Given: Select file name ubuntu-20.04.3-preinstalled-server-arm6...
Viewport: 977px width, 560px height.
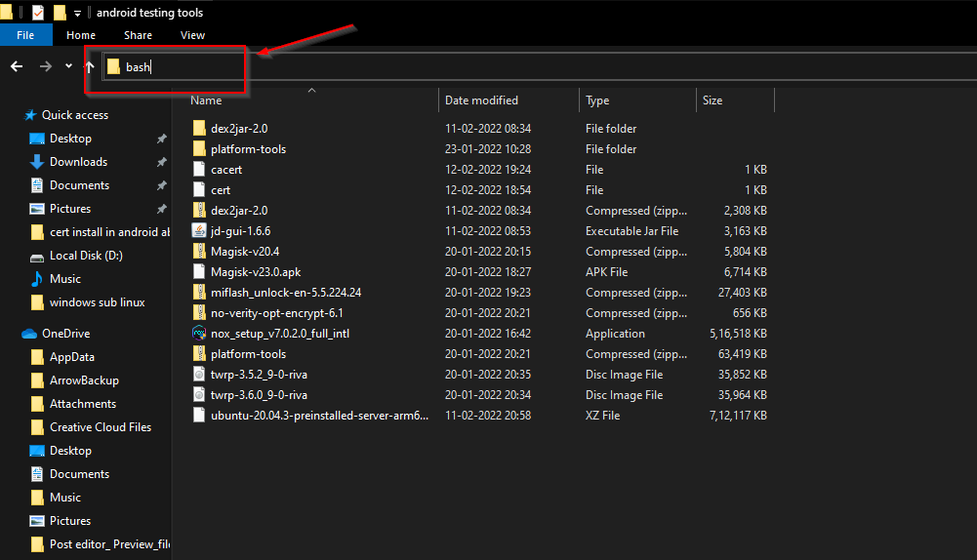Looking at the screenshot, I should tap(319, 416).
